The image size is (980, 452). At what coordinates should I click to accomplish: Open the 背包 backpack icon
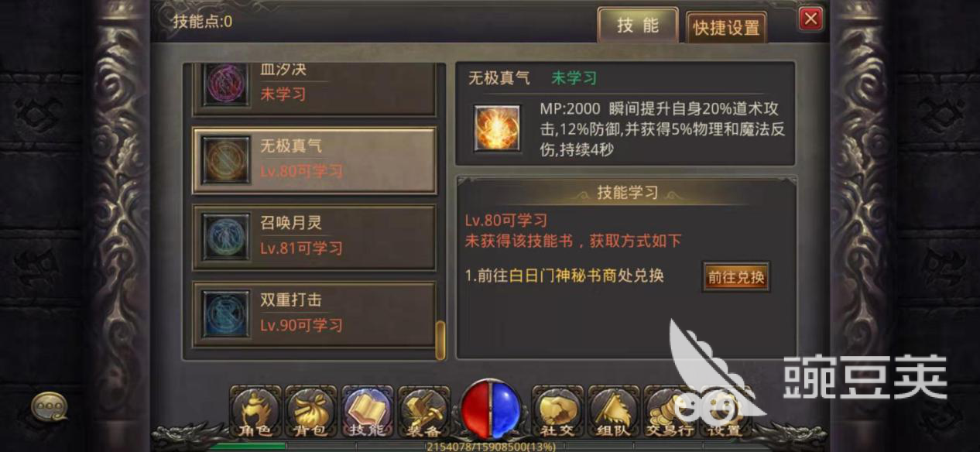pyautogui.click(x=311, y=412)
